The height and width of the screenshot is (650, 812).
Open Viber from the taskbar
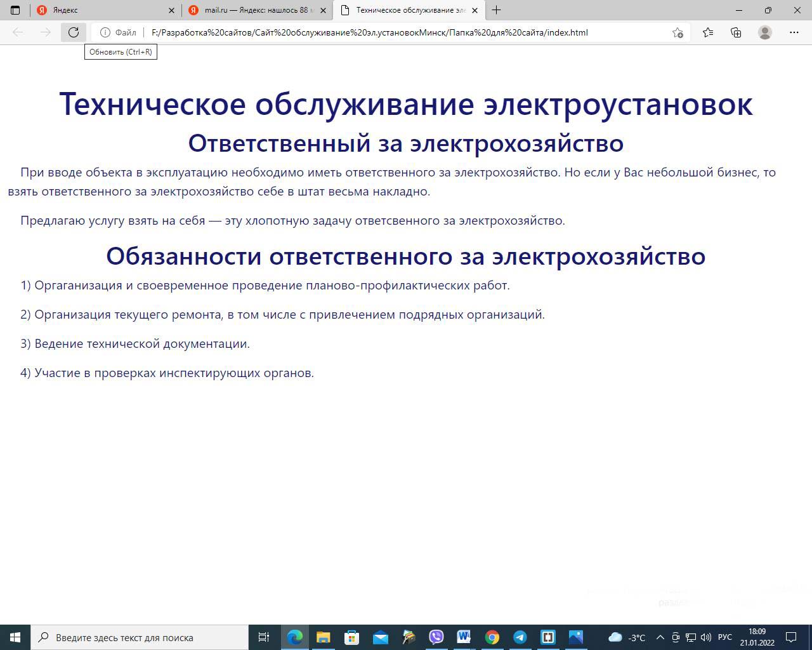(x=436, y=637)
